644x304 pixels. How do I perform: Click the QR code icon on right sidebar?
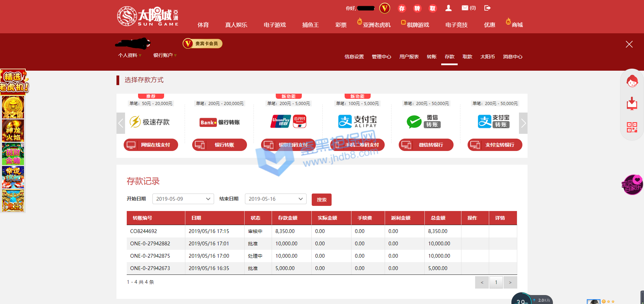tap(632, 127)
